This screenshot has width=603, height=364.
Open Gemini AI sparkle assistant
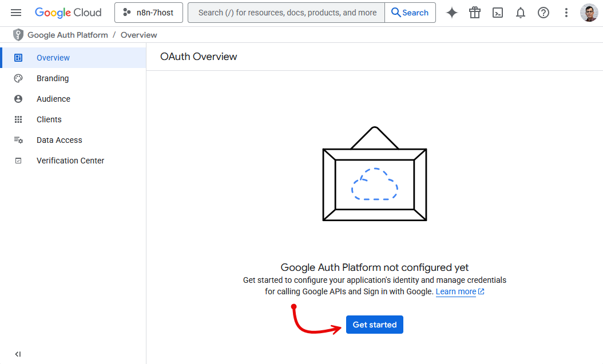[x=452, y=13]
